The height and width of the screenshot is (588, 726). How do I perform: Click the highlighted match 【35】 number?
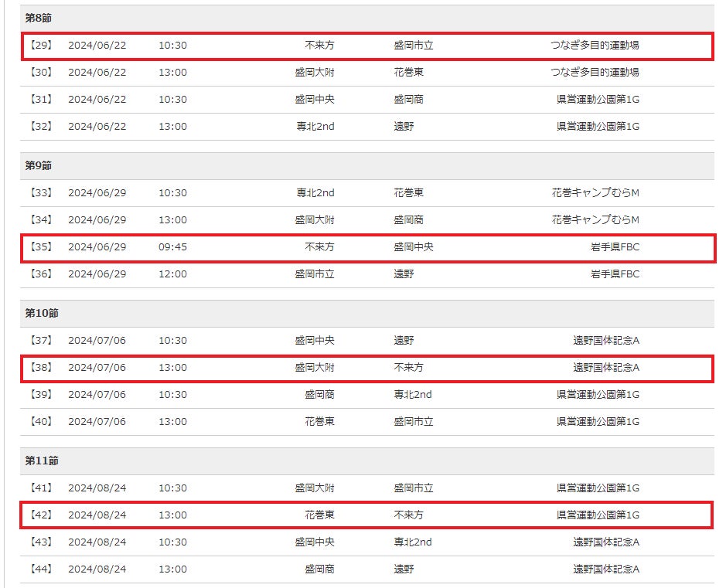(40, 247)
